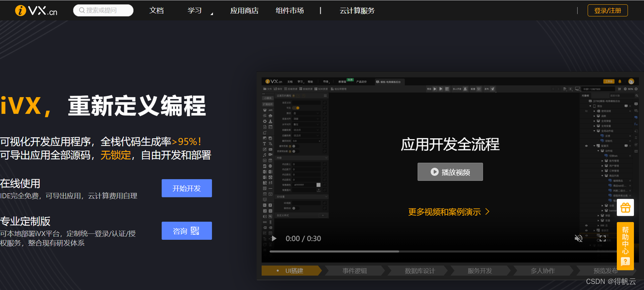Play the video using the player's play icon
The height and width of the screenshot is (290, 644).
(x=274, y=238)
